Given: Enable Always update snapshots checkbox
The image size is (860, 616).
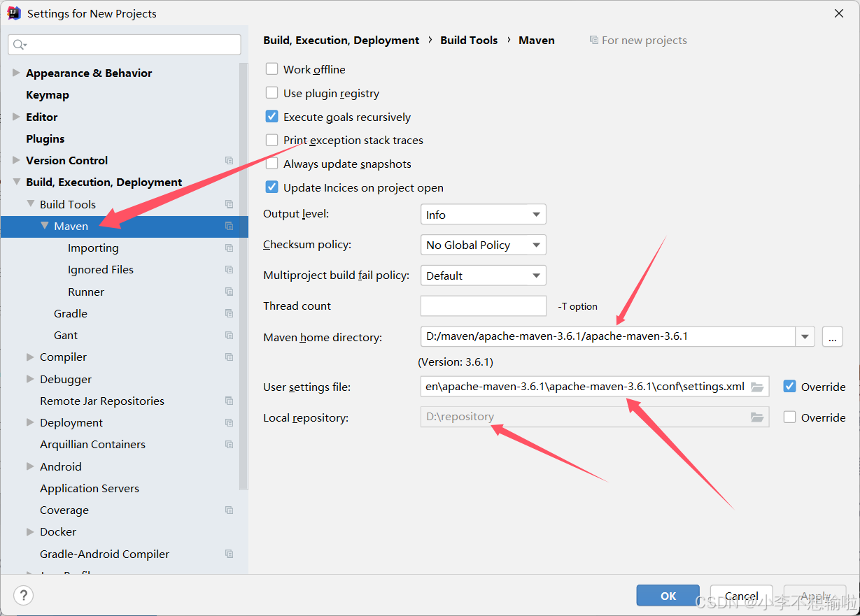Looking at the screenshot, I should click(272, 164).
